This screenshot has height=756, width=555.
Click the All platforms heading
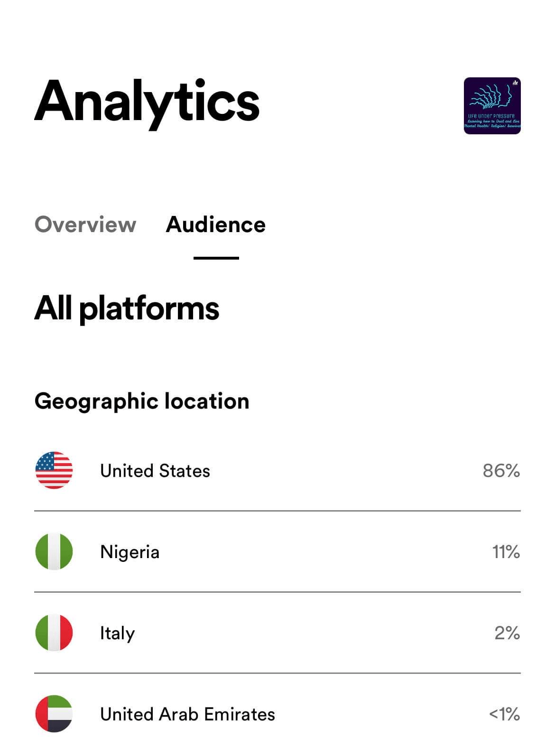(x=127, y=308)
